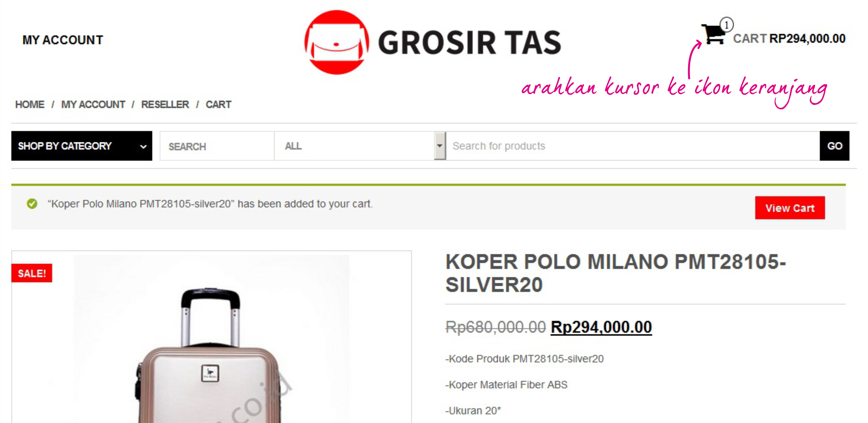Viewport: 868px width, 423px height.
Task: Go to HOME in navigation menu
Action: click(x=30, y=105)
